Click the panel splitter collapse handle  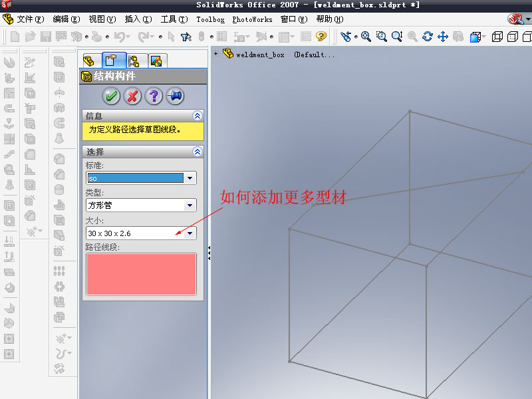pos(209,253)
